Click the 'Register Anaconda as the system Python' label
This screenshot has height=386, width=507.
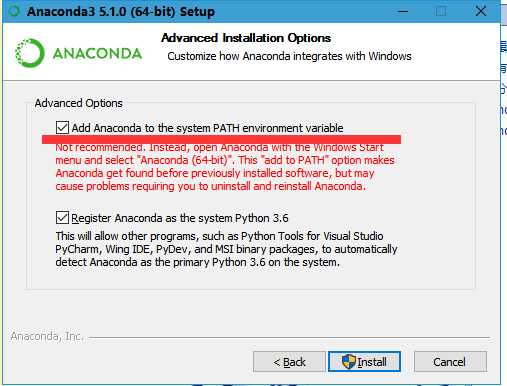pos(180,218)
